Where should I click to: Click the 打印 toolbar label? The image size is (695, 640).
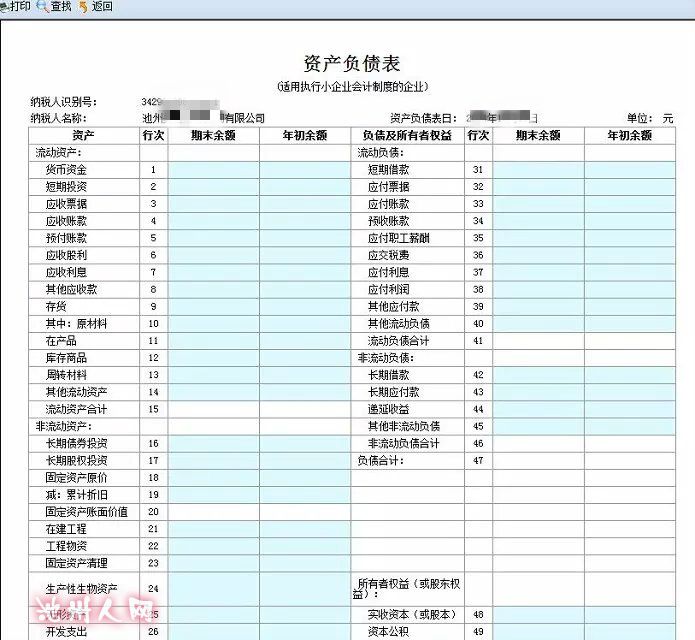(20, 6)
